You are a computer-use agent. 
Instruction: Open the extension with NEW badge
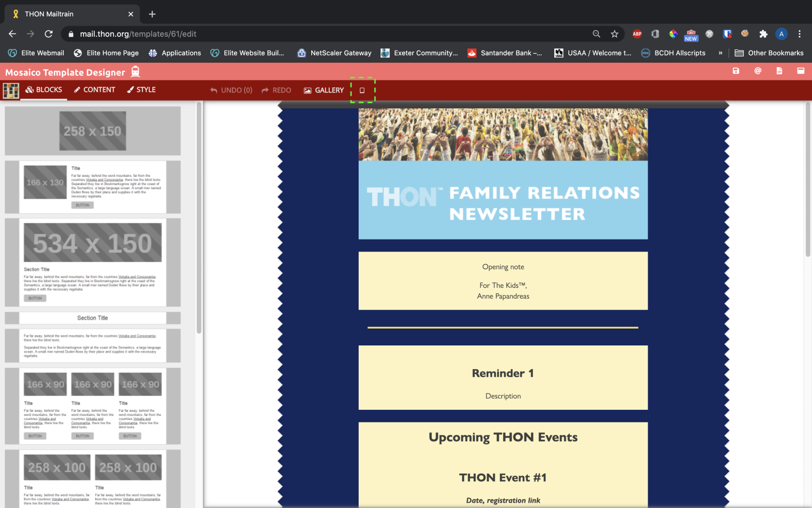[691, 35]
